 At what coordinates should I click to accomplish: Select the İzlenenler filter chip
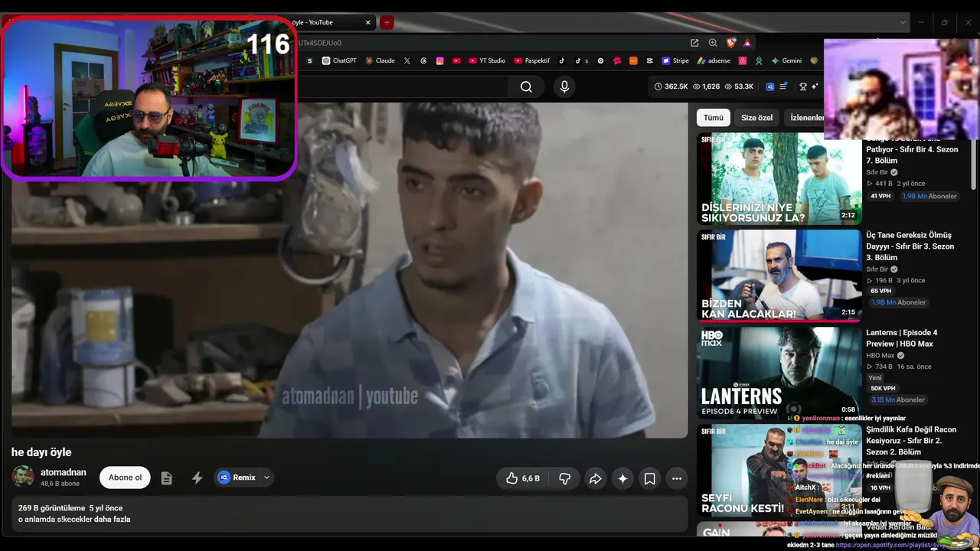pyautogui.click(x=806, y=118)
